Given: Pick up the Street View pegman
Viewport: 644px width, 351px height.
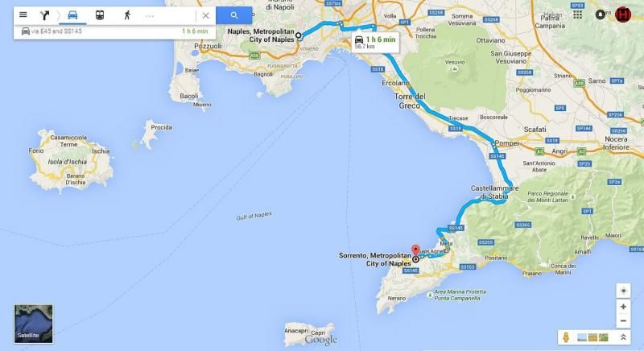Looking at the screenshot, I should (566, 337).
